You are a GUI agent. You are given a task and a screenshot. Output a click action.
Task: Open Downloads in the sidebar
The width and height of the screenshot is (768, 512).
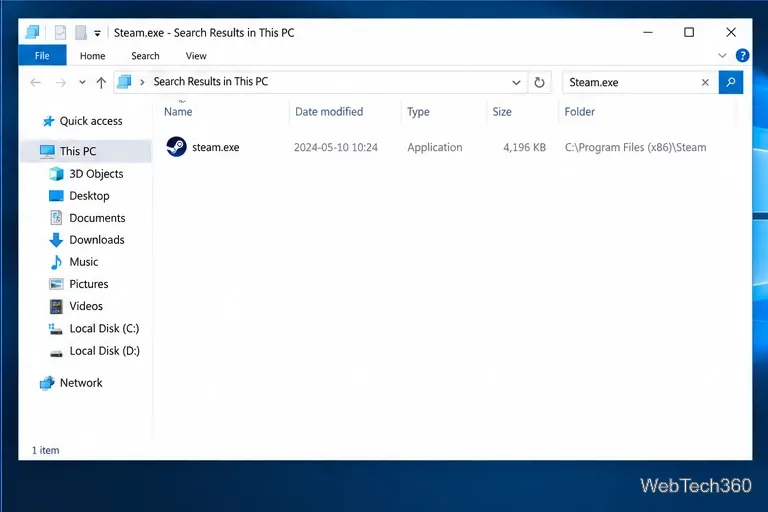97,240
